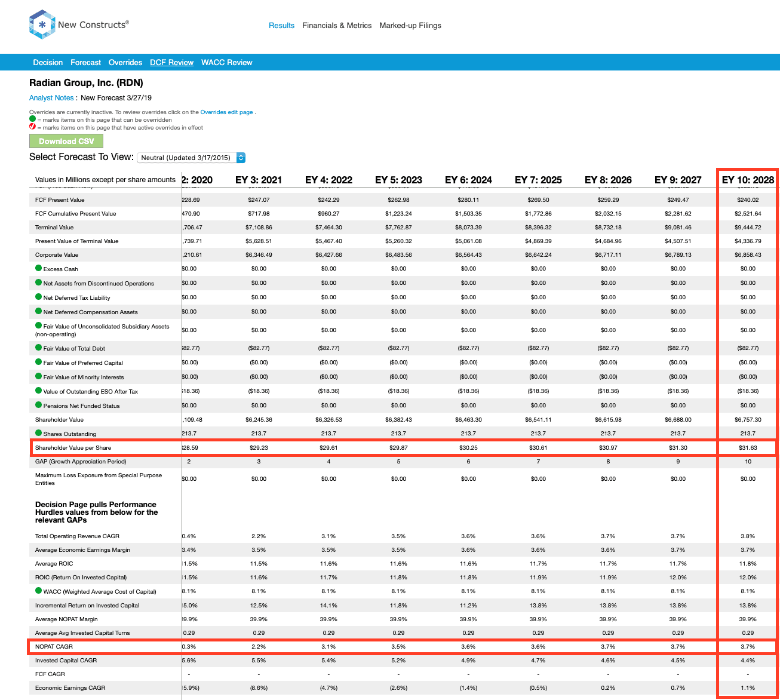
Task: Click the Average Economic Earnings Margin label
Action: (x=82, y=550)
